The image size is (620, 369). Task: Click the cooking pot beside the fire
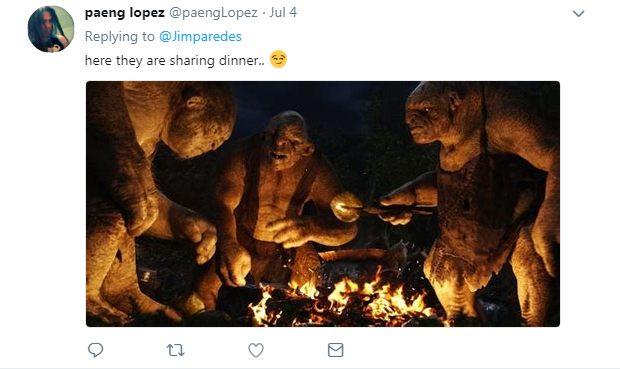pos(352,263)
